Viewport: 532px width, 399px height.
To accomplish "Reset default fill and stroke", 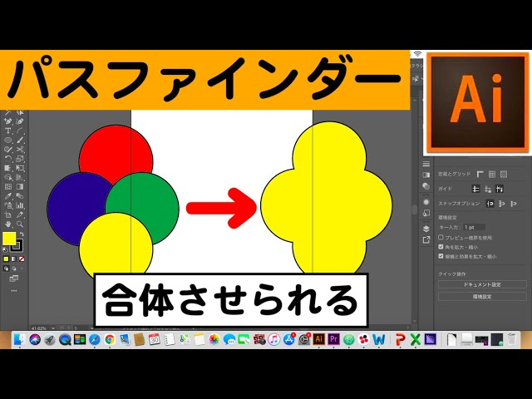I will pyautogui.click(x=5, y=249).
